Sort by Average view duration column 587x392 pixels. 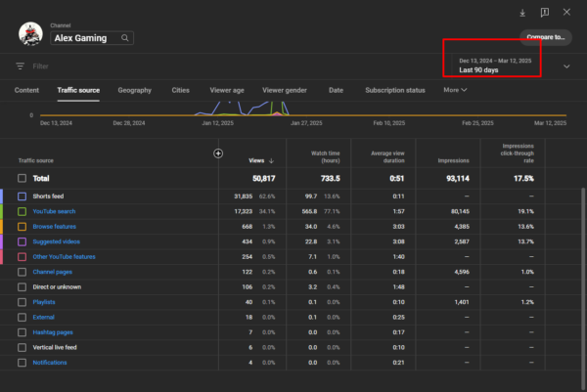(x=387, y=156)
